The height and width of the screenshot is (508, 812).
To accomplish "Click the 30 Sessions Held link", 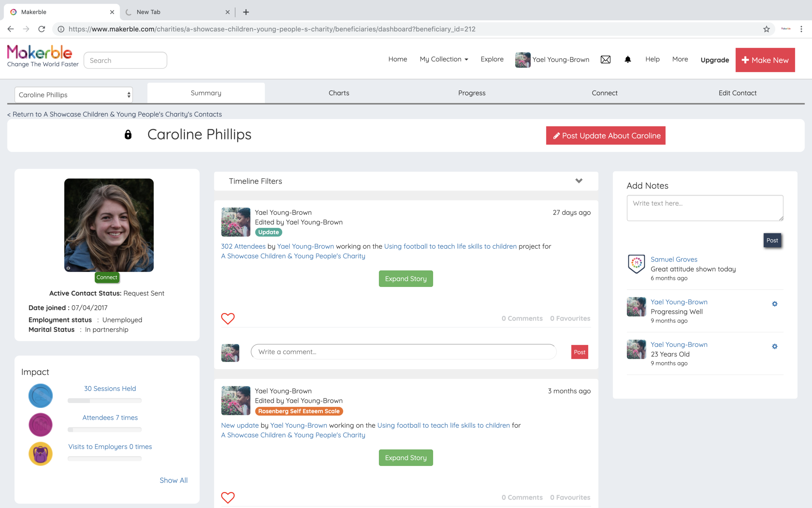I will click(x=110, y=388).
